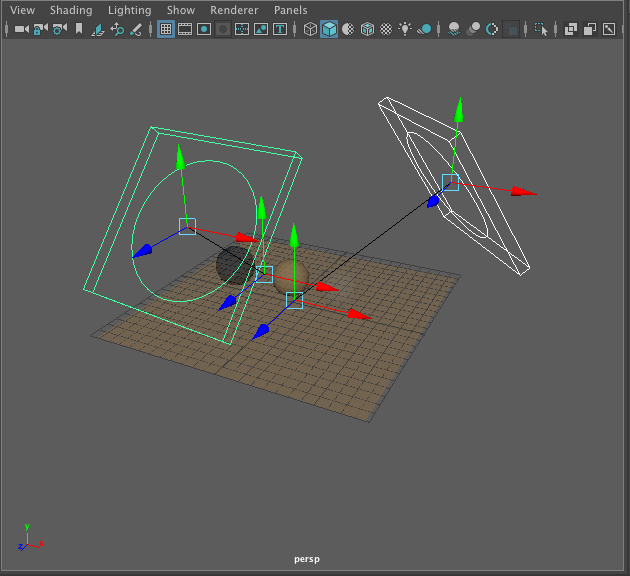The image size is (630, 576).
Task: Enable textured display checker icon
Action: (367, 30)
